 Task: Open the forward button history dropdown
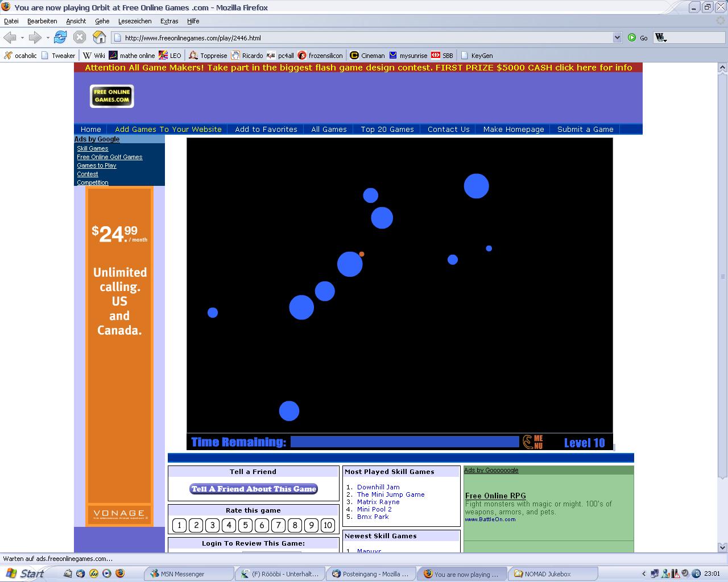[x=48, y=38]
